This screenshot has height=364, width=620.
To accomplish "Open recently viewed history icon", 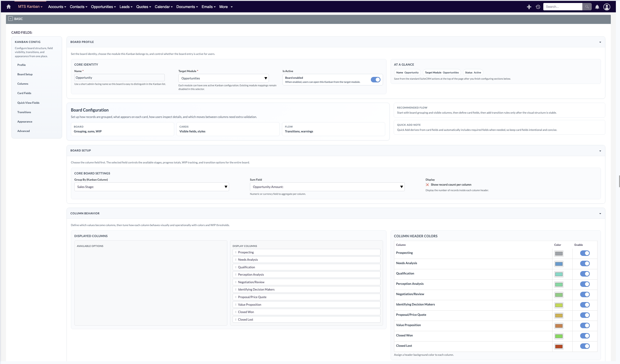I will point(538,7).
